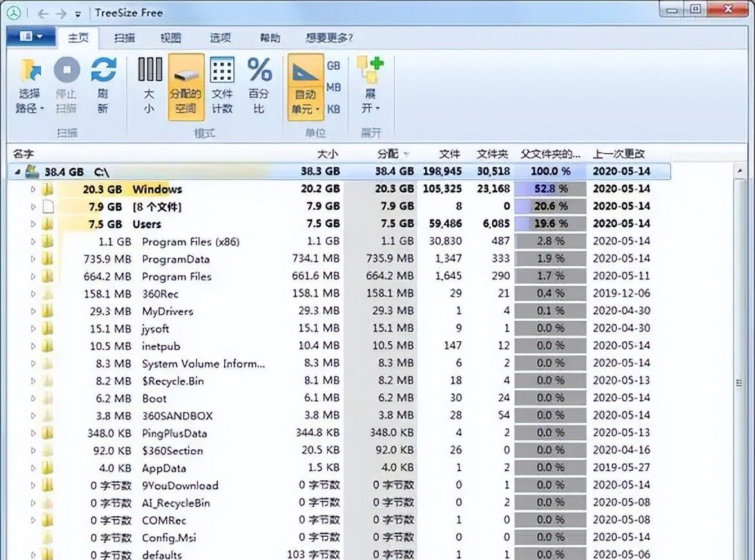This screenshot has width=755, height=560.
Task: Set unit to GB
Action: pos(334,66)
